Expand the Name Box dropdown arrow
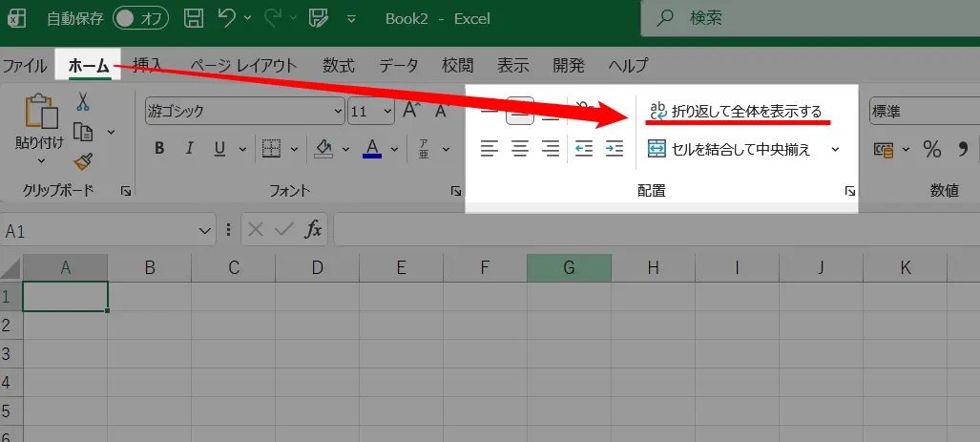The image size is (980, 442). pos(205,230)
